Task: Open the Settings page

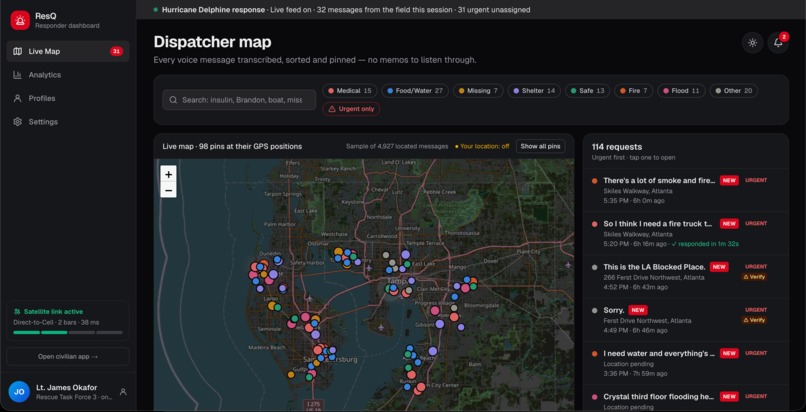Action: [x=68, y=122]
